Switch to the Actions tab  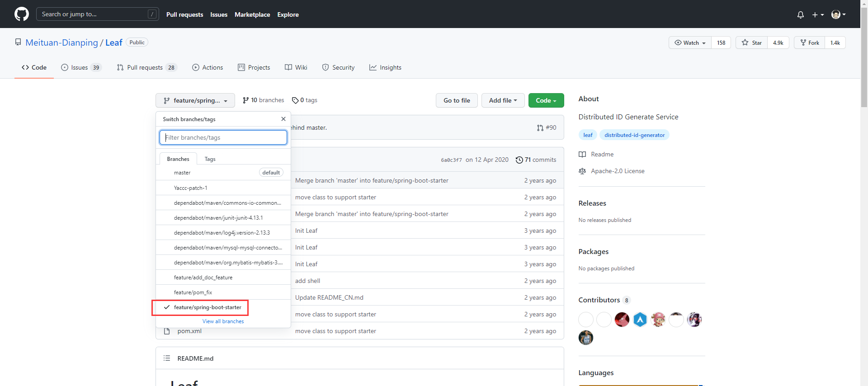pos(208,67)
